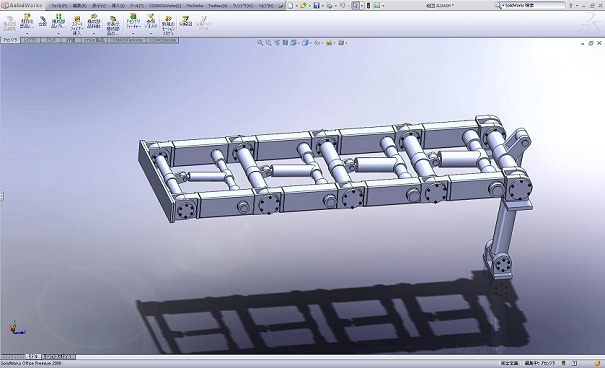Switch to the Office ribbon tab
The image size is (605, 368).
pyautogui.click(x=93, y=40)
